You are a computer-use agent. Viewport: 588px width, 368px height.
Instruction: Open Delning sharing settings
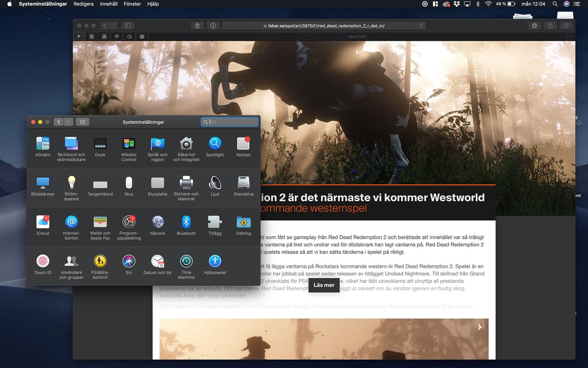(x=243, y=225)
